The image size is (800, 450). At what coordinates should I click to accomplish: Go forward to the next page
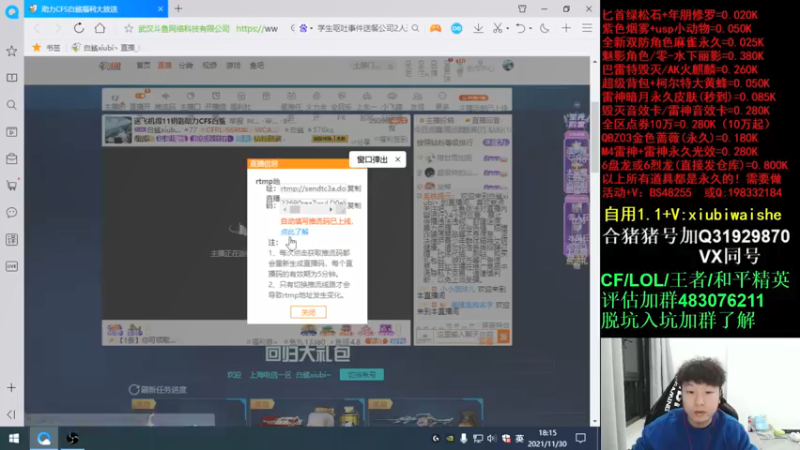57,28
